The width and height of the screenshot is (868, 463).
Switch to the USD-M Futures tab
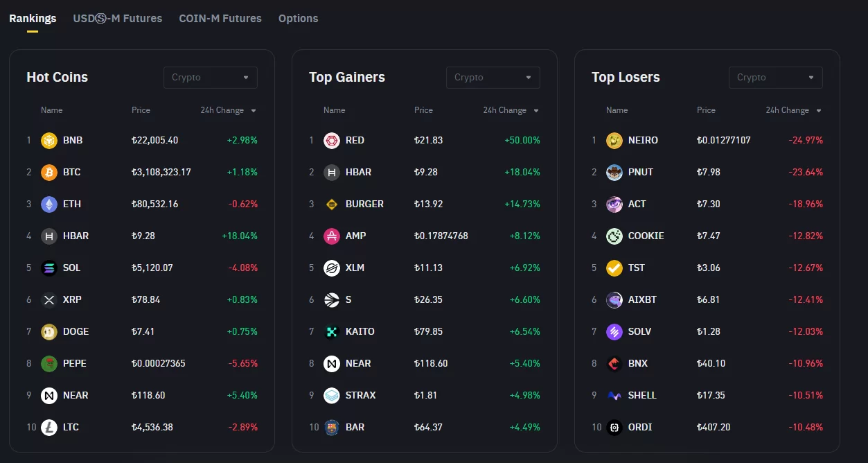pos(118,19)
